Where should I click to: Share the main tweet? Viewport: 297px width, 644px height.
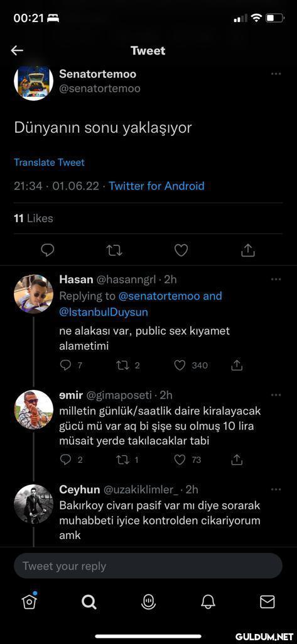[248, 250]
